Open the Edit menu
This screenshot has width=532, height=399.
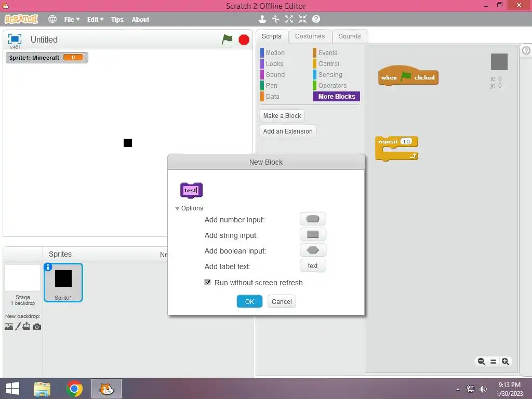coord(95,20)
